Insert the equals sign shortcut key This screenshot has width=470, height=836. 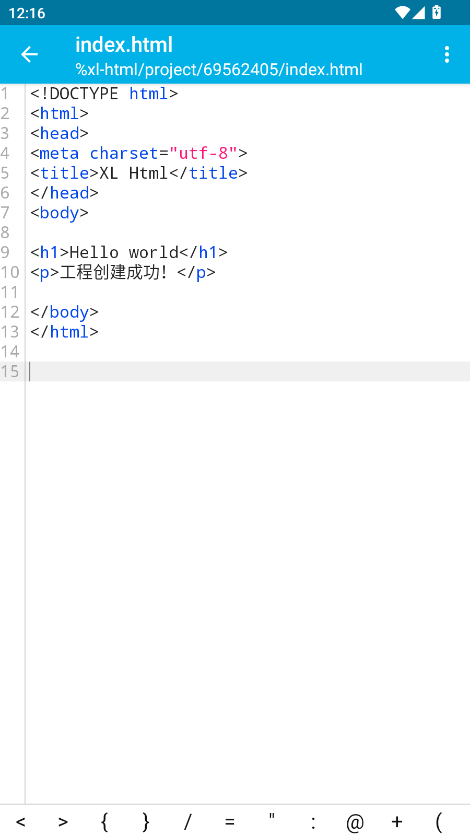(x=229, y=822)
